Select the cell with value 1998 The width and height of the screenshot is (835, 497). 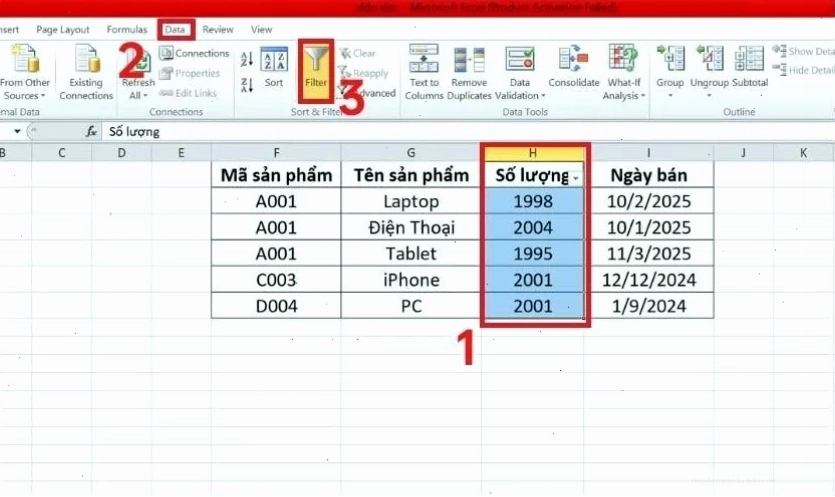533,201
